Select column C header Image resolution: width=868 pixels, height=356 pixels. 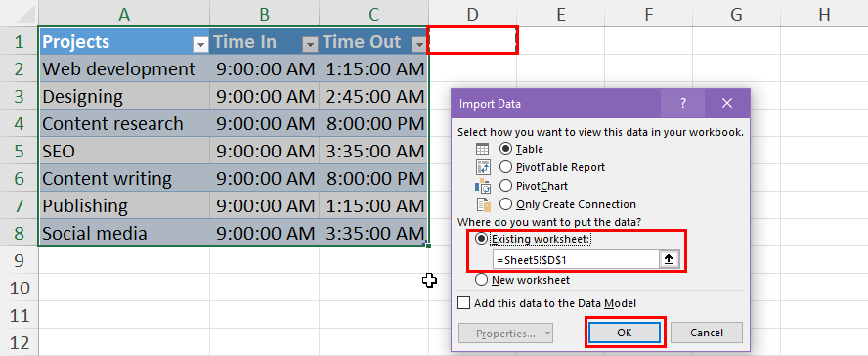(x=373, y=14)
